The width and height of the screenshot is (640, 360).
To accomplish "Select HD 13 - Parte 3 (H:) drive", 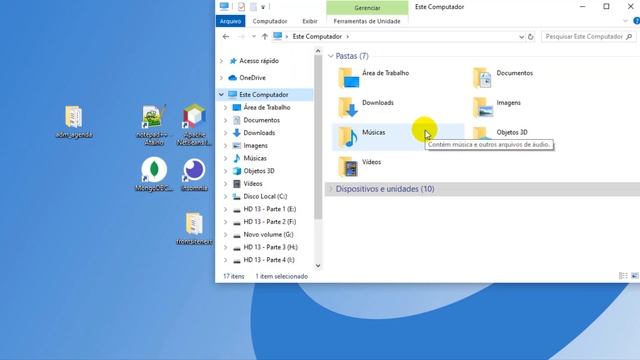I will tap(270, 247).
